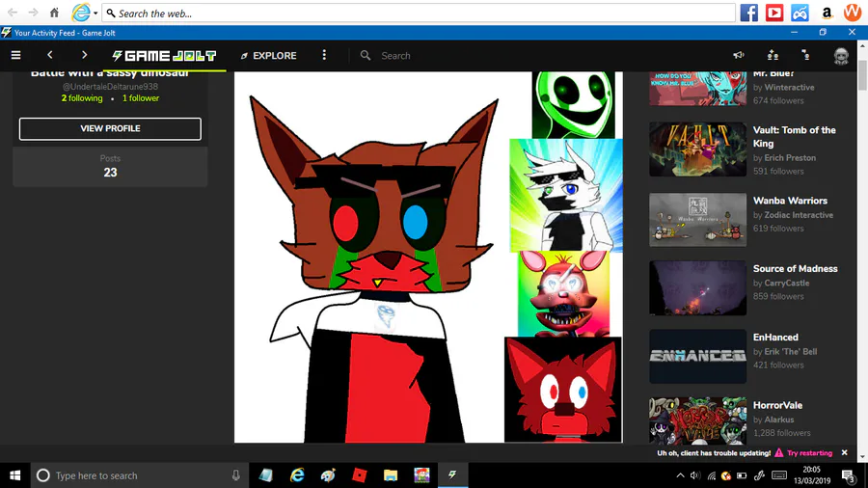Click the Type here to search box

point(138,475)
